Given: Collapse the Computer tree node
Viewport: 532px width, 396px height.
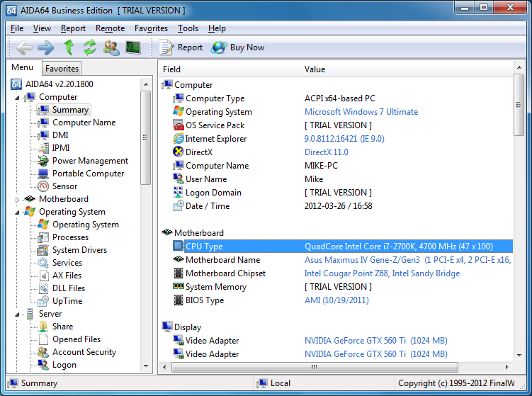Looking at the screenshot, I should pos(17,98).
